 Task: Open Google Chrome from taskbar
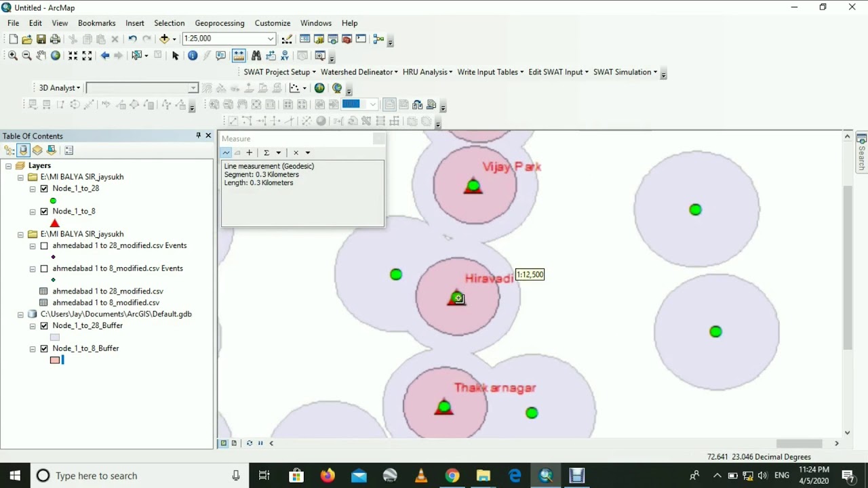452,476
